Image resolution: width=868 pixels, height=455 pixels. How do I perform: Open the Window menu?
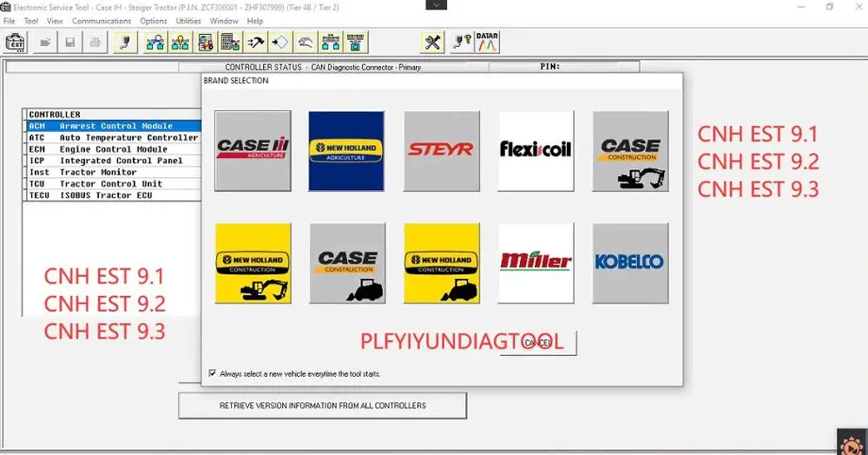(x=224, y=21)
